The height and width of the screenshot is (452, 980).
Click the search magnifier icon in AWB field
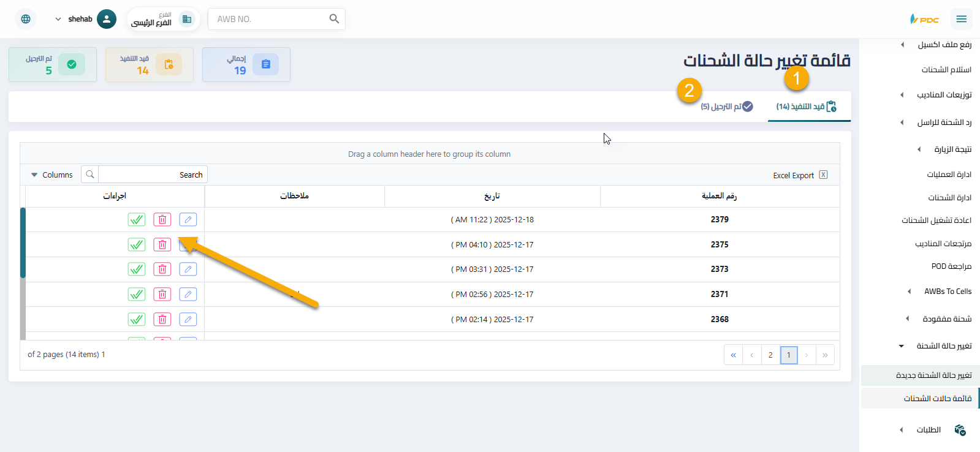[334, 19]
